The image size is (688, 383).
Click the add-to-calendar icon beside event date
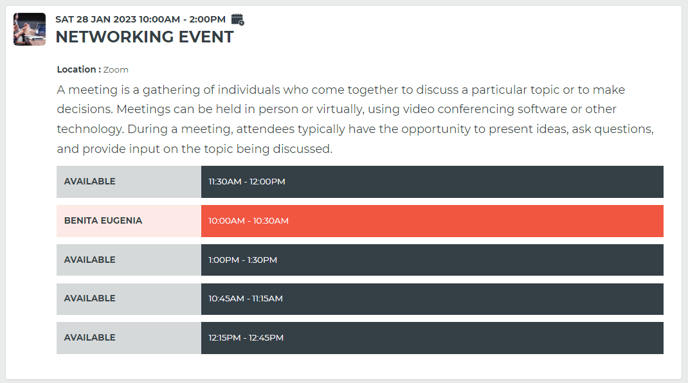coord(237,20)
